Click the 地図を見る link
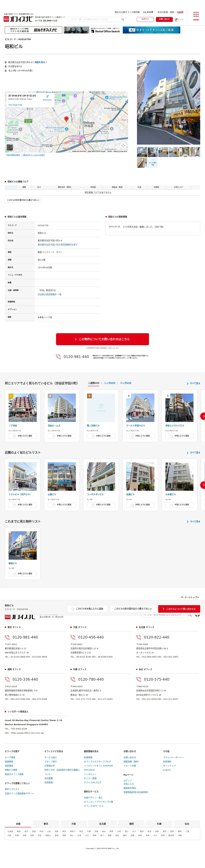Screen dimensions: 205x868 pos(40,62)
